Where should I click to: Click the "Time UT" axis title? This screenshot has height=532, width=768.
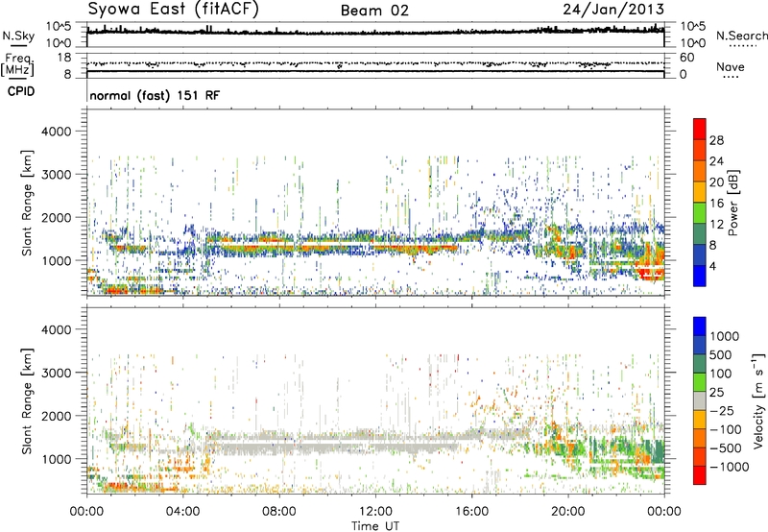click(x=375, y=526)
